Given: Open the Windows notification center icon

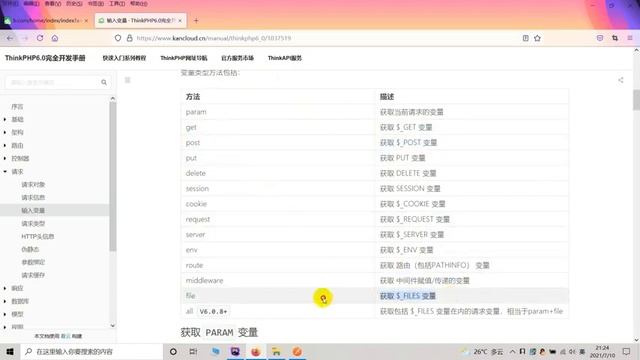Looking at the screenshot, I should (626, 351).
